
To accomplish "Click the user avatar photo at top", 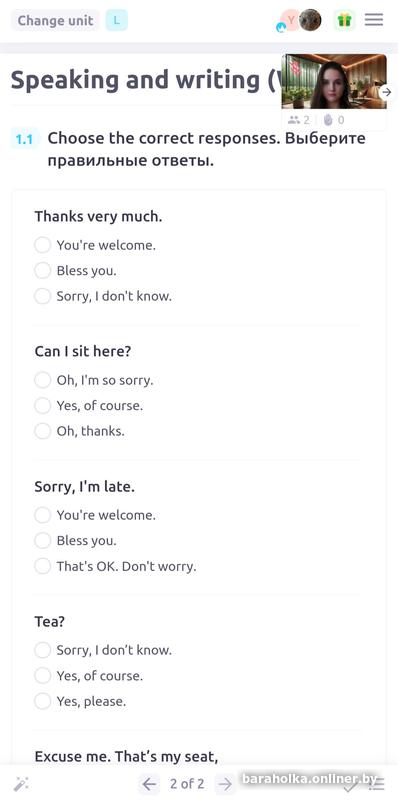I will click(310, 20).
